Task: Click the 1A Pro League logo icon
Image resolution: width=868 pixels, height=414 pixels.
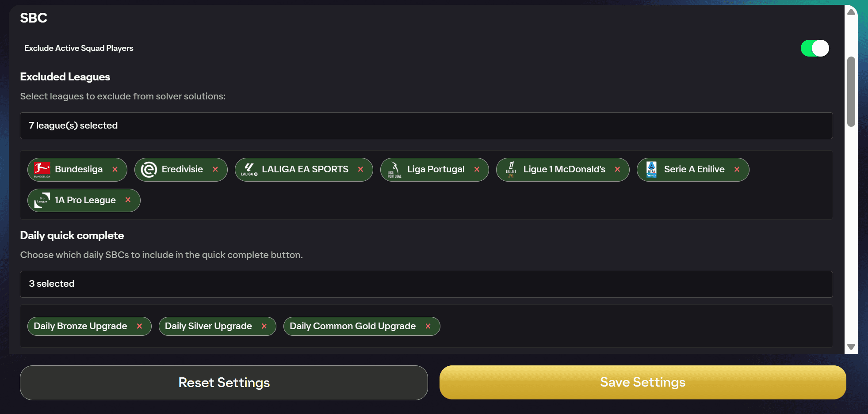Action: click(42, 200)
